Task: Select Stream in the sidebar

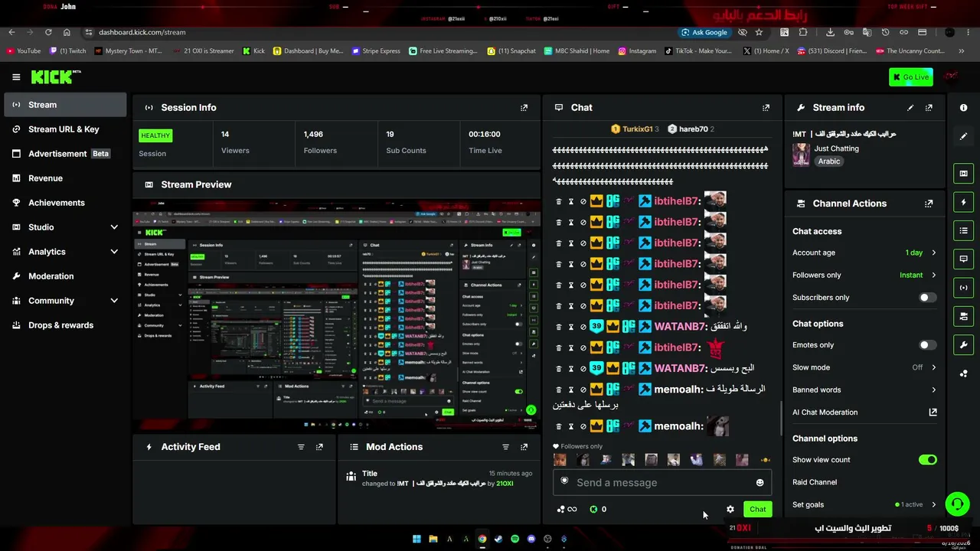Action: 65,105
